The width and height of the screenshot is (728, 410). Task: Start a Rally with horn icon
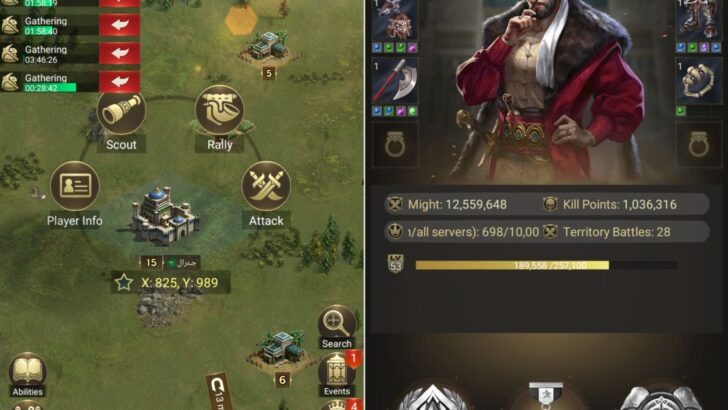[x=220, y=110]
